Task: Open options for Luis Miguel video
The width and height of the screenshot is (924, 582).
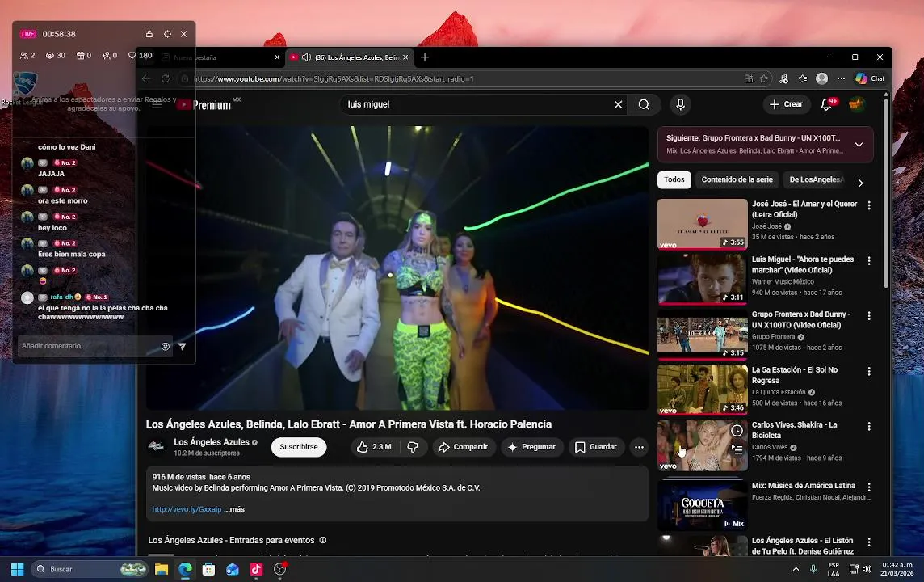Action: (868, 260)
